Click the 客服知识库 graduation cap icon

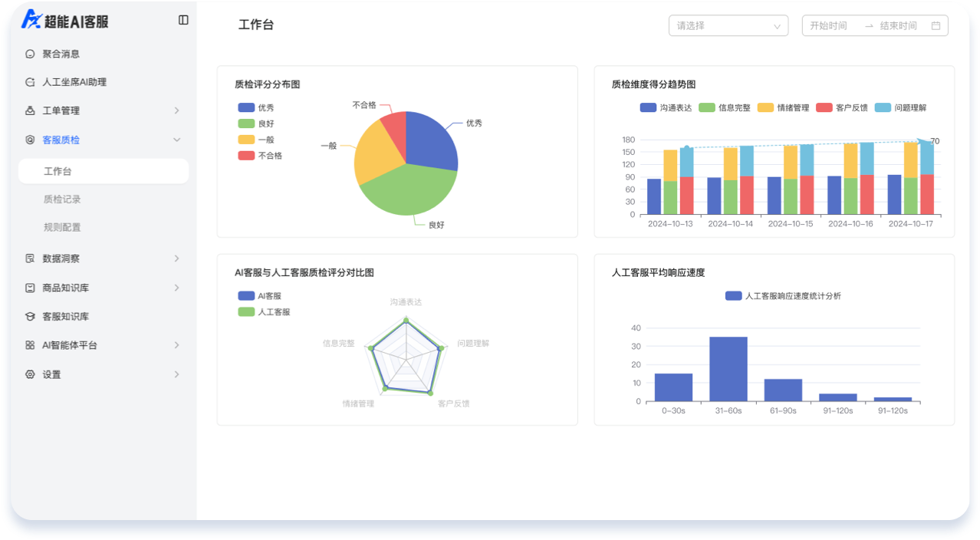click(x=30, y=316)
